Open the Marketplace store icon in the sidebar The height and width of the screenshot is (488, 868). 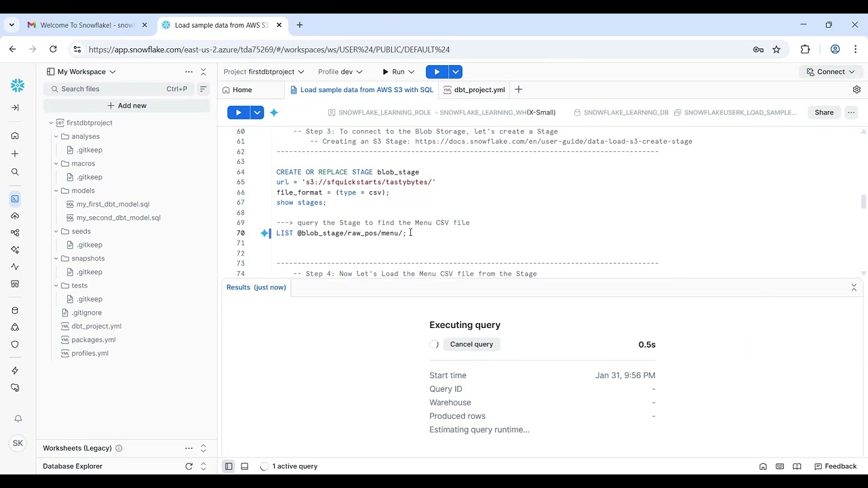tap(15, 283)
